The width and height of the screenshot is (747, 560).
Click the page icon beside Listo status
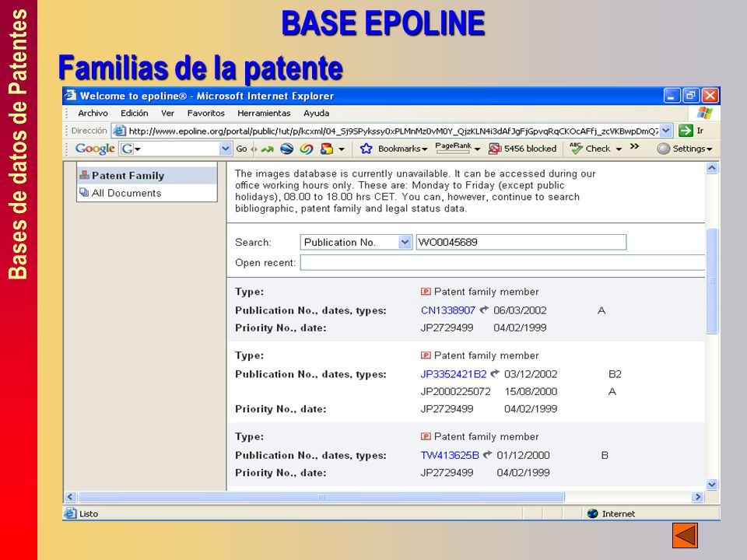(71, 513)
